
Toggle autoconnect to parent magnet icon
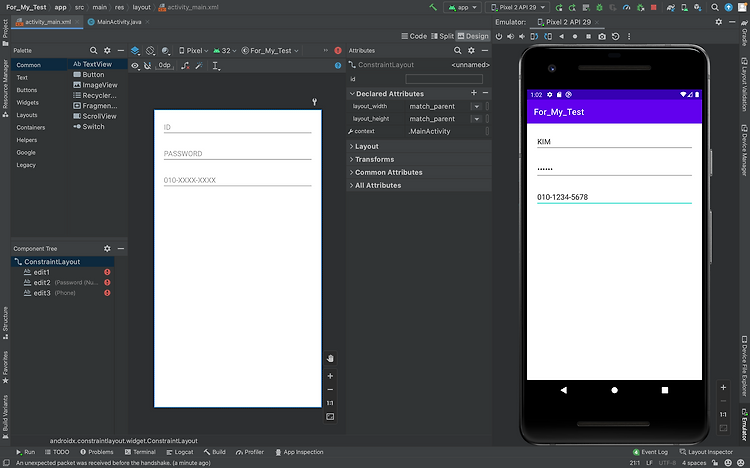148,66
